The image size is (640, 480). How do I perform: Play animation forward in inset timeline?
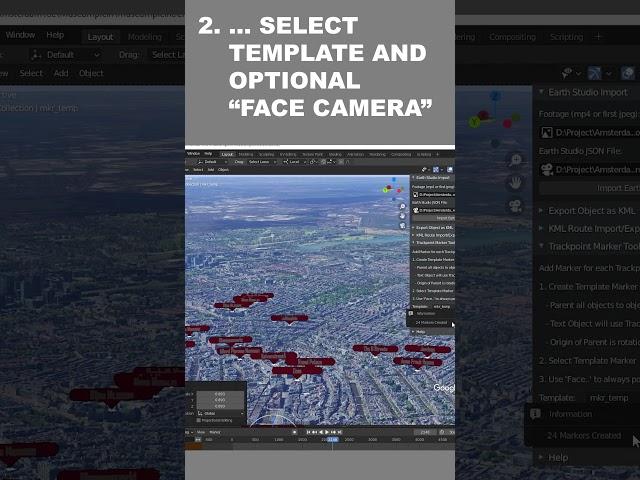(327, 432)
